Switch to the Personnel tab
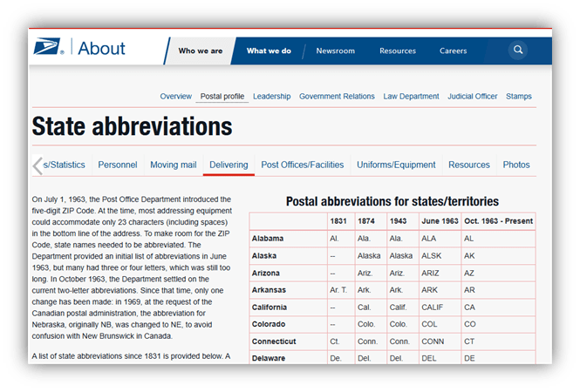The width and height of the screenshot is (580, 392). click(x=118, y=165)
